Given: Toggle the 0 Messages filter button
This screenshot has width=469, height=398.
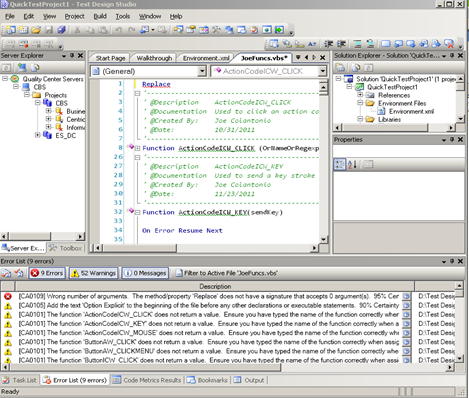Looking at the screenshot, I should tap(145, 273).
